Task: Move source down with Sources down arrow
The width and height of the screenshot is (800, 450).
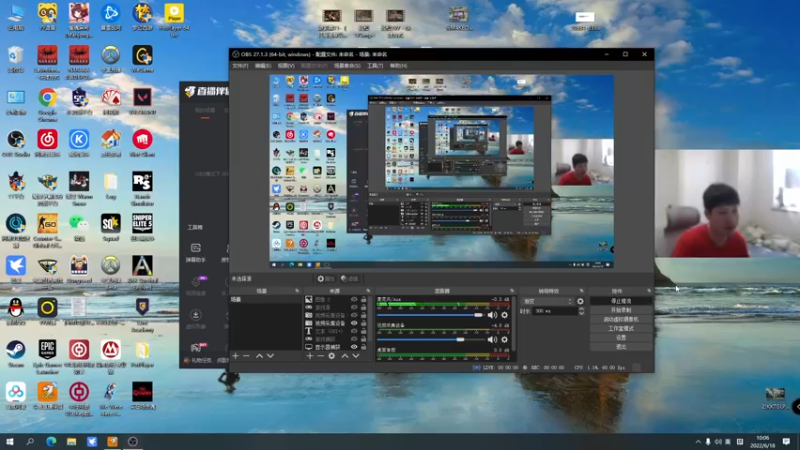Action: [x=356, y=356]
